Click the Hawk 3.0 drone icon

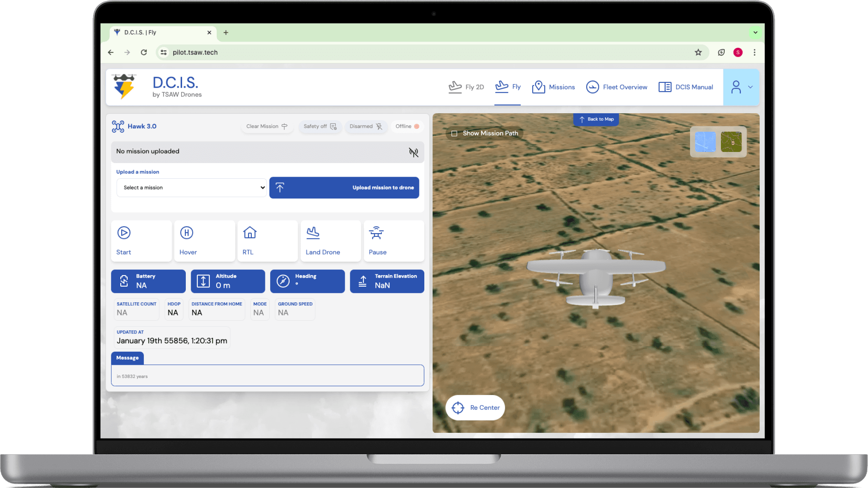pos(118,126)
